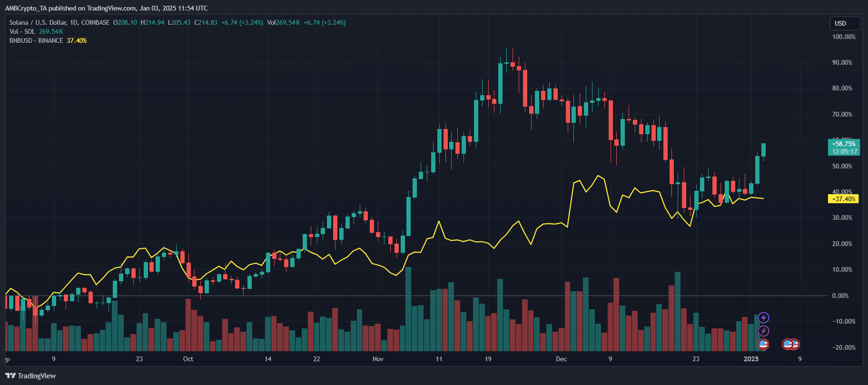868x385 pixels.
Task: Click the 12:05:17 bar countdown timer
Action: [x=844, y=152]
